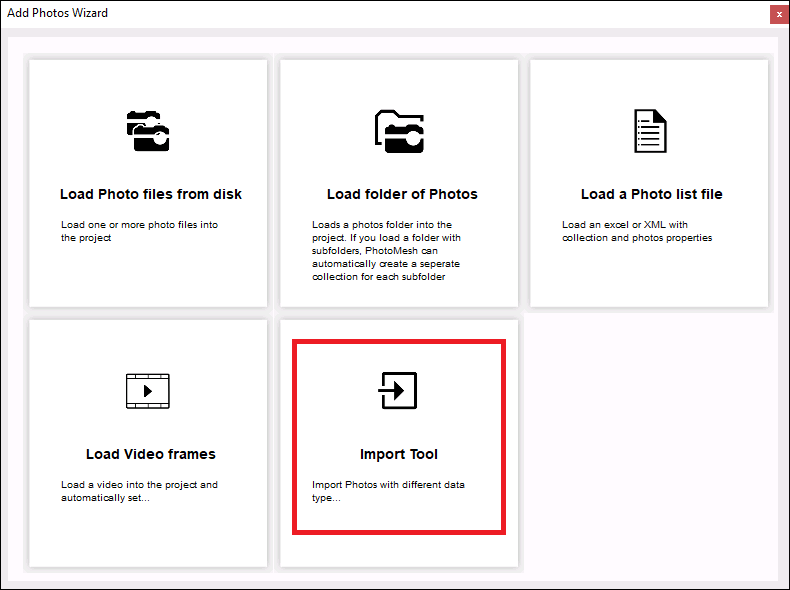
Task: Click the folder with camera icon
Action: click(399, 131)
